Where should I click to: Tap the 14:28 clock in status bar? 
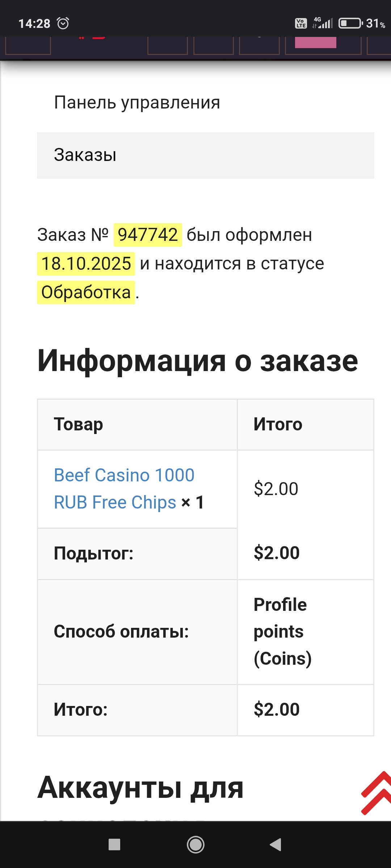[34, 24]
